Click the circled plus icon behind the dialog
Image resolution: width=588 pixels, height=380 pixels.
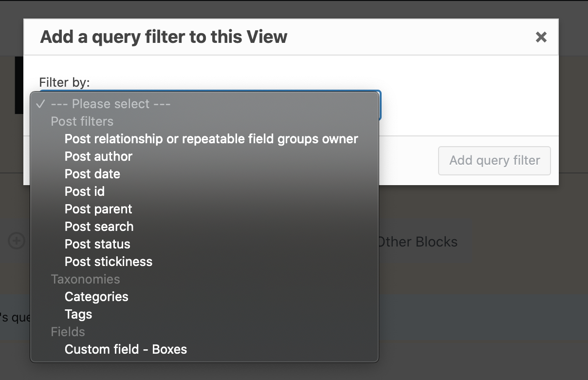(17, 241)
